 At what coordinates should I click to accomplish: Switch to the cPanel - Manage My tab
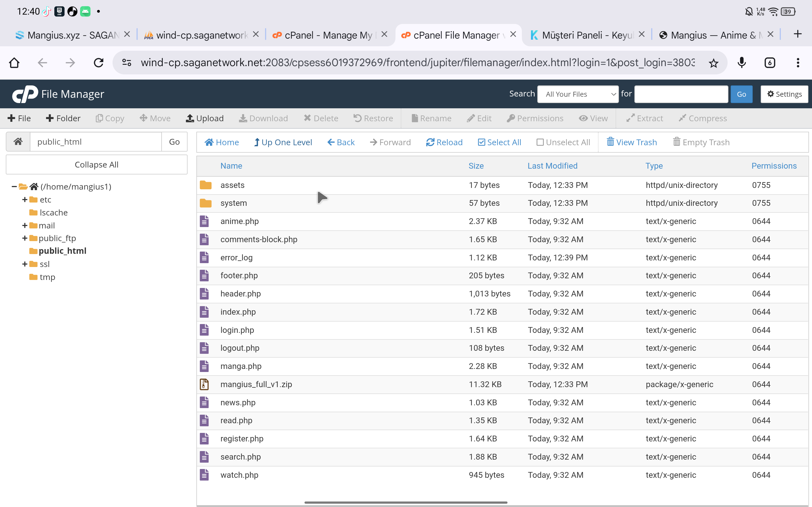coord(328,35)
